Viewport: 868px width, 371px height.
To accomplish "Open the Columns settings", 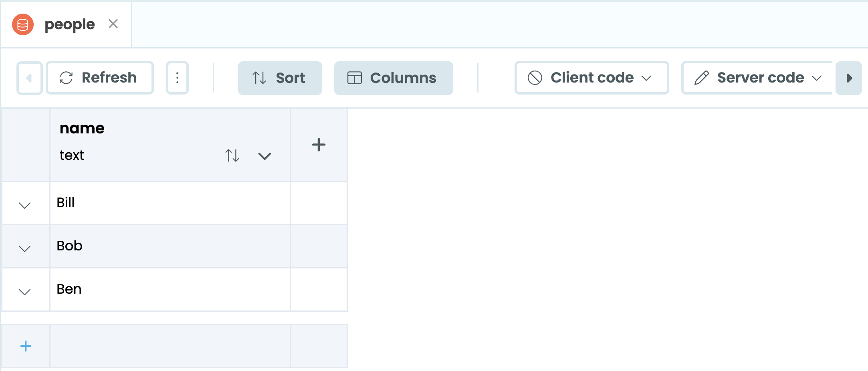I will click(x=393, y=78).
